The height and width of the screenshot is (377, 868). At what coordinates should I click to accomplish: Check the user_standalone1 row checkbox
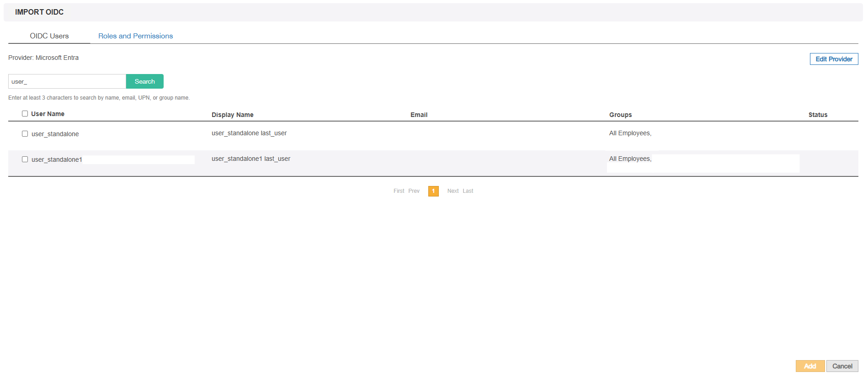point(25,159)
